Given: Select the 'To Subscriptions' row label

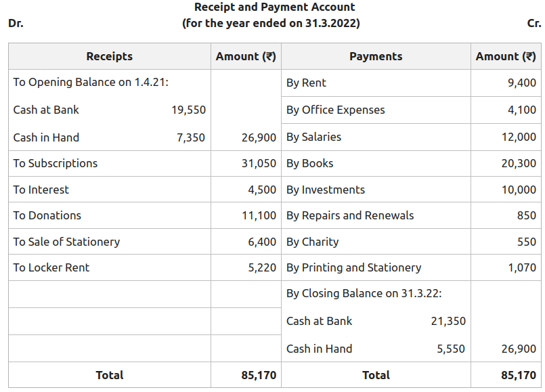Looking at the screenshot, I should pyautogui.click(x=56, y=163).
